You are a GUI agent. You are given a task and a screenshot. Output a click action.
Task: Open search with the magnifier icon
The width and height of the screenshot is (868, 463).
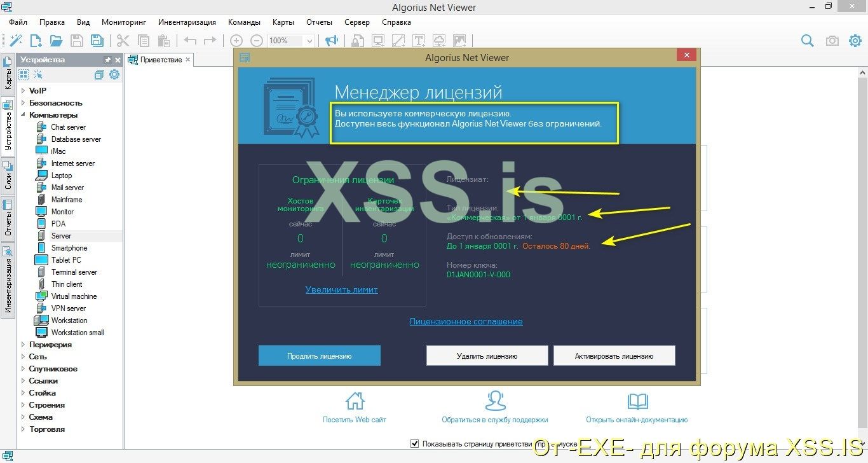(807, 41)
